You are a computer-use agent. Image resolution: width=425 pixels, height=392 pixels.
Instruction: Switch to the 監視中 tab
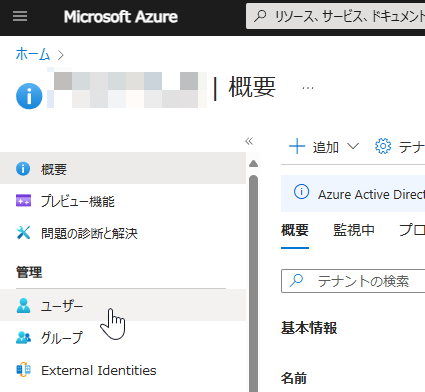[354, 230]
